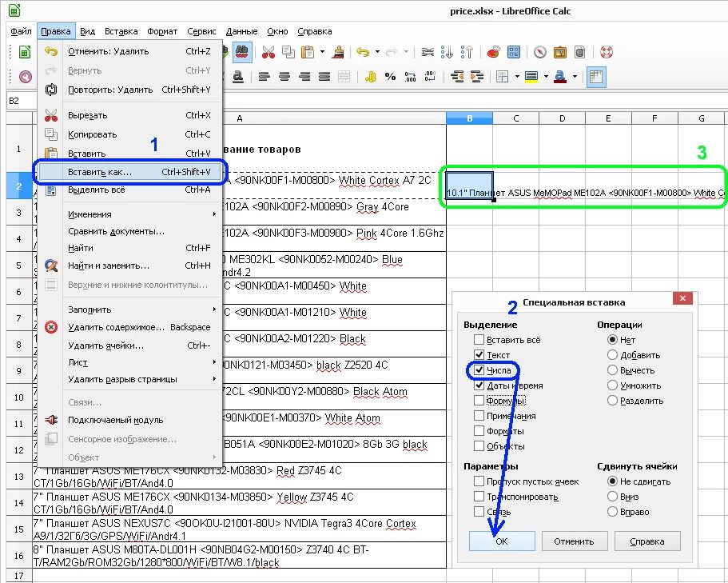
Task: Click the Undo arrow in toolbar
Action: coord(363,52)
